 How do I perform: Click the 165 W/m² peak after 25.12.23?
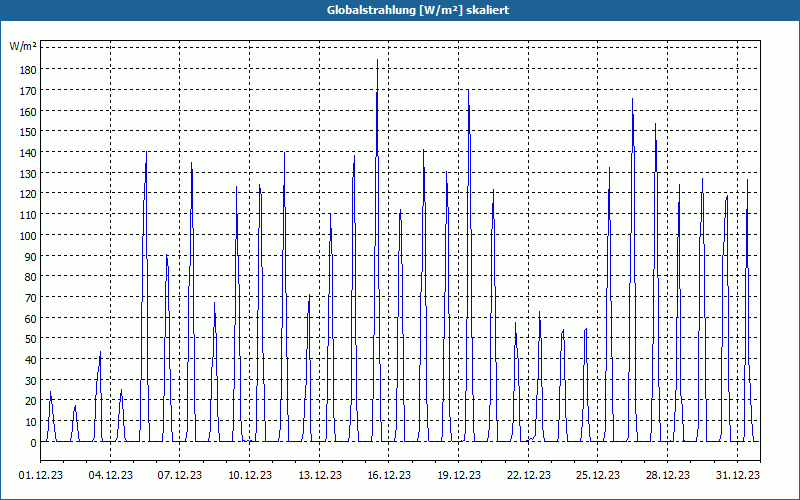coord(632,100)
